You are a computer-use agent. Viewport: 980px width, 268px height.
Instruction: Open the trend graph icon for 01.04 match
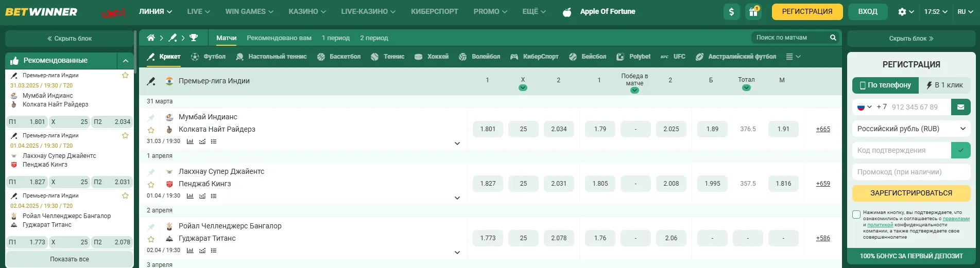[x=202, y=196]
